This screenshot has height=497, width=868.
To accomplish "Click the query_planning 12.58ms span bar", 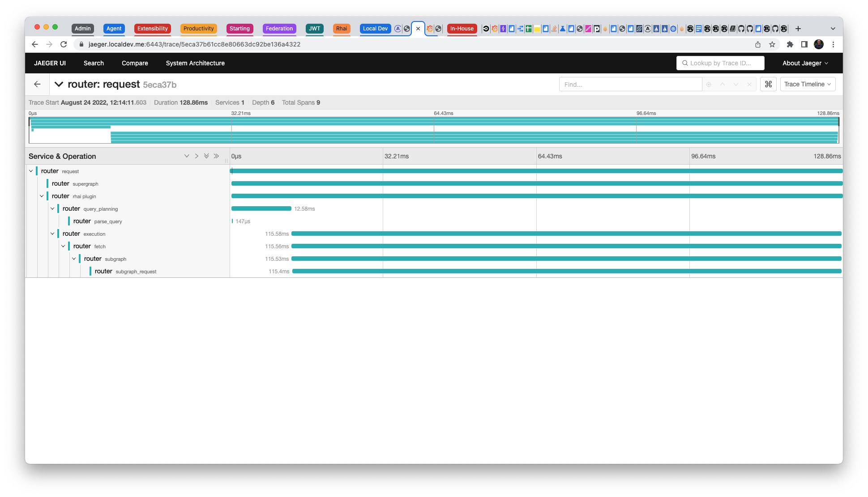I will 261,208.
